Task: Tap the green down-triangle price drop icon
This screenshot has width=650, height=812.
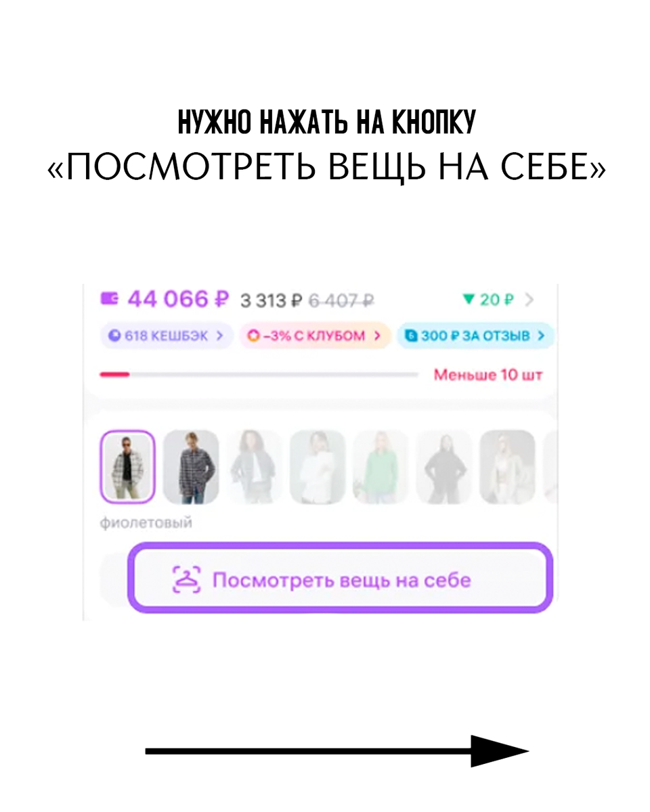Action: [467, 300]
